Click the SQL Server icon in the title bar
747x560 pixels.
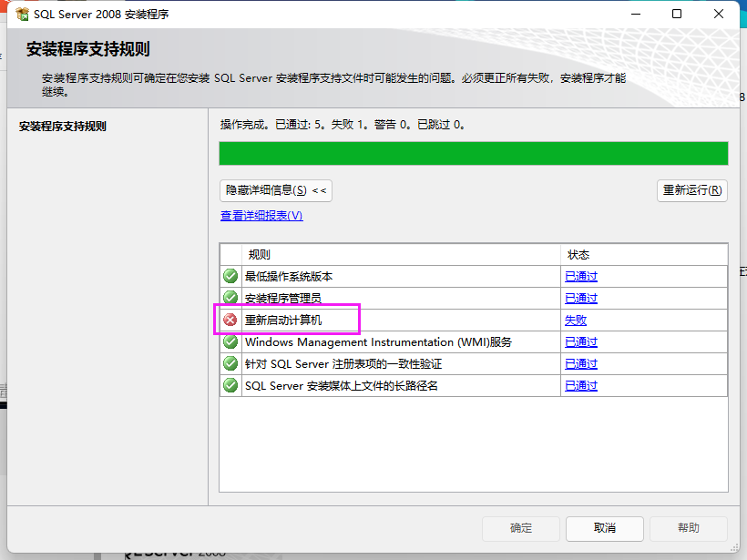pyautogui.click(x=21, y=14)
